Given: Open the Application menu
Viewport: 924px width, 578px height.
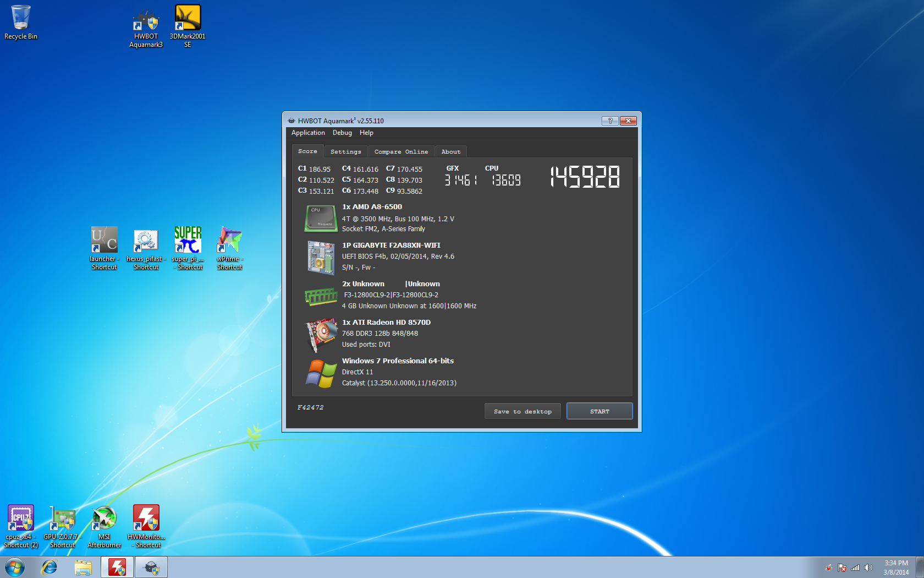Looking at the screenshot, I should coord(308,133).
